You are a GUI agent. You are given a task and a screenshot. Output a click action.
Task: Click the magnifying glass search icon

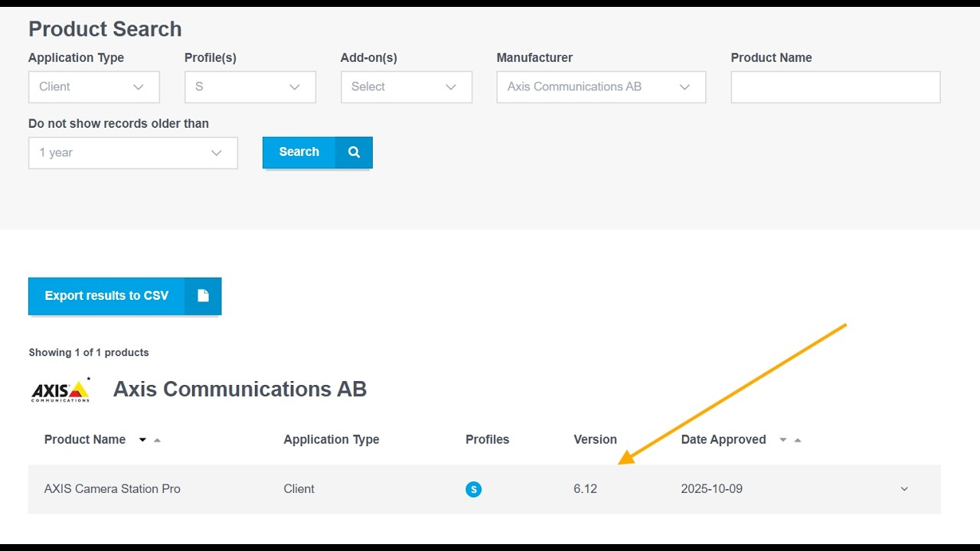[x=354, y=152]
